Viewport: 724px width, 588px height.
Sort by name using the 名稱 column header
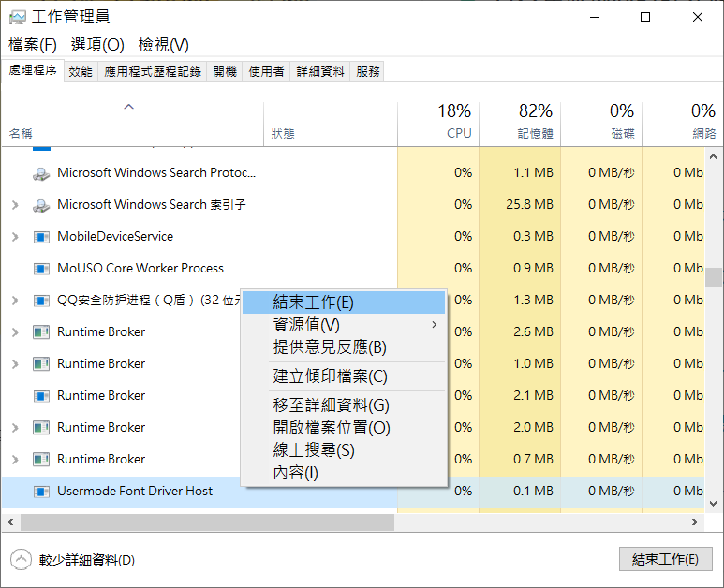(132, 125)
